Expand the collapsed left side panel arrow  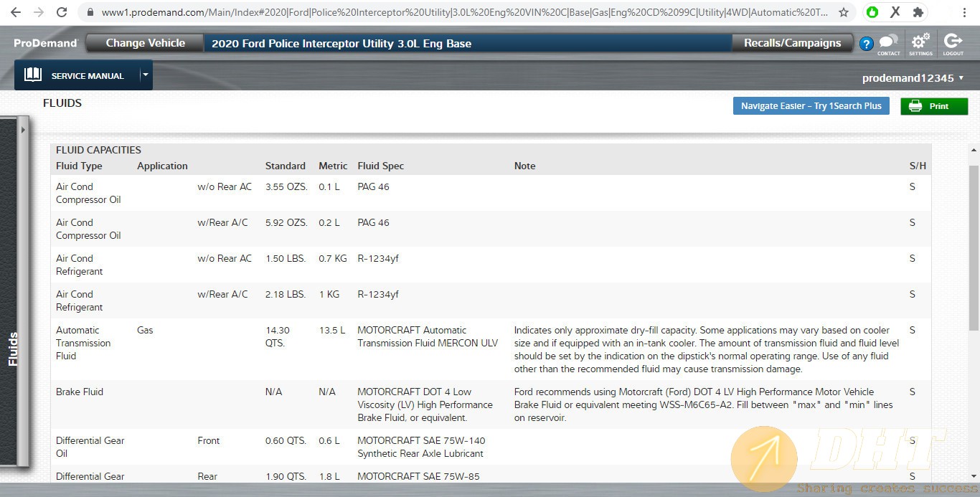[x=23, y=130]
